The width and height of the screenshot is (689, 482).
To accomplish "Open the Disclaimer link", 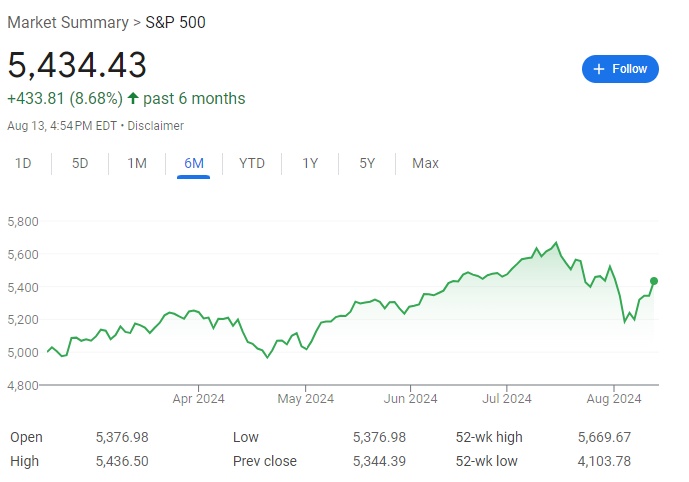I will pos(155,126).
